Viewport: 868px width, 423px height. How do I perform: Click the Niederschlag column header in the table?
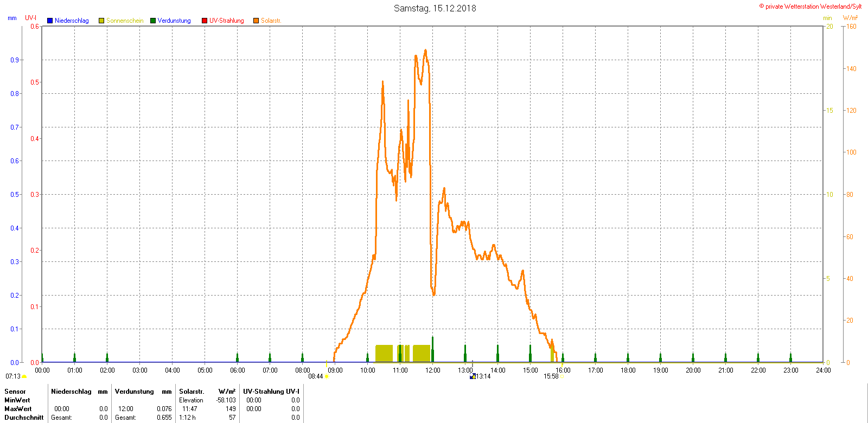coord(71,392)
